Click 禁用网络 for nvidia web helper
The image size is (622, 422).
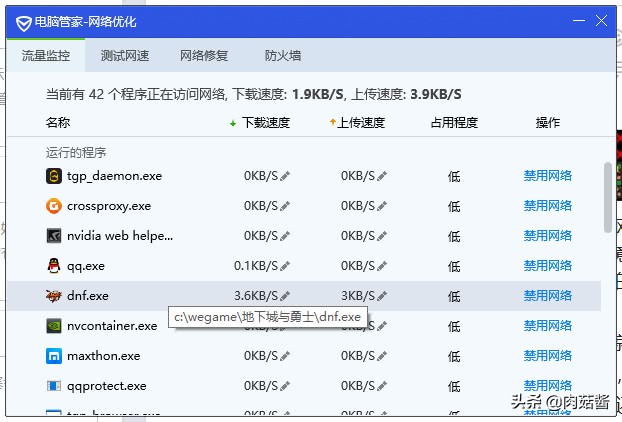(x=547, y=236)
